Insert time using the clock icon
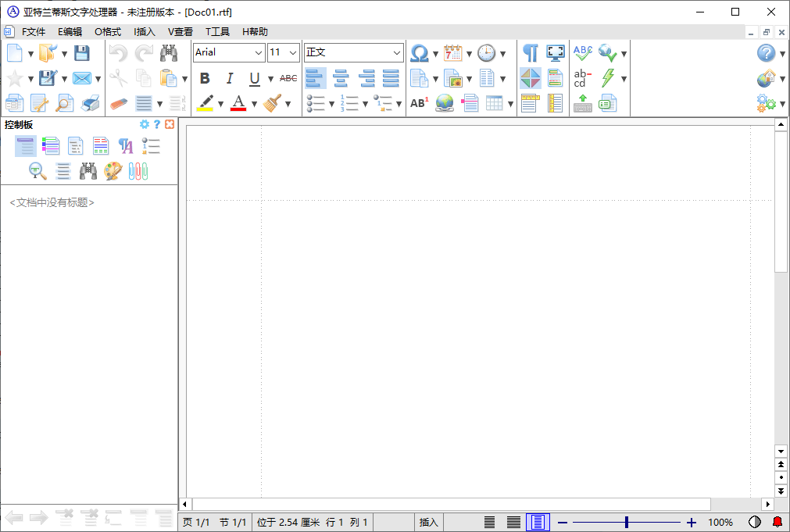Screen dimensions: 790x532 pos(487,53)
